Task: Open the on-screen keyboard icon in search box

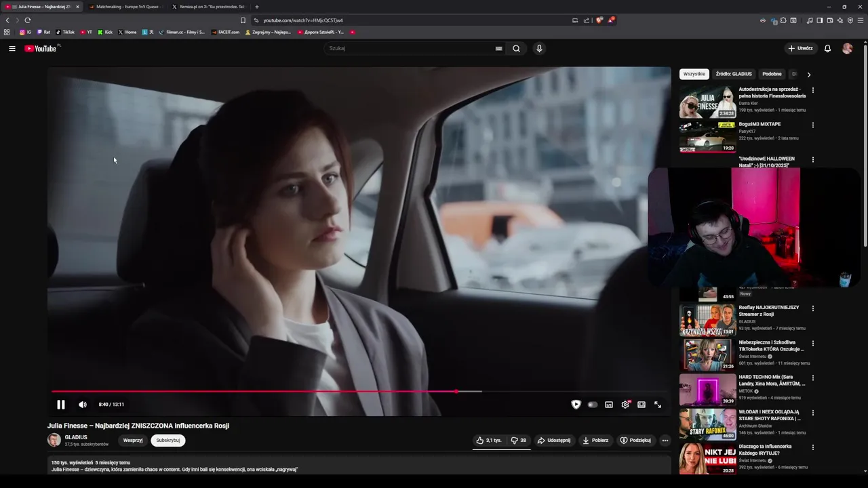Action: 499,48
